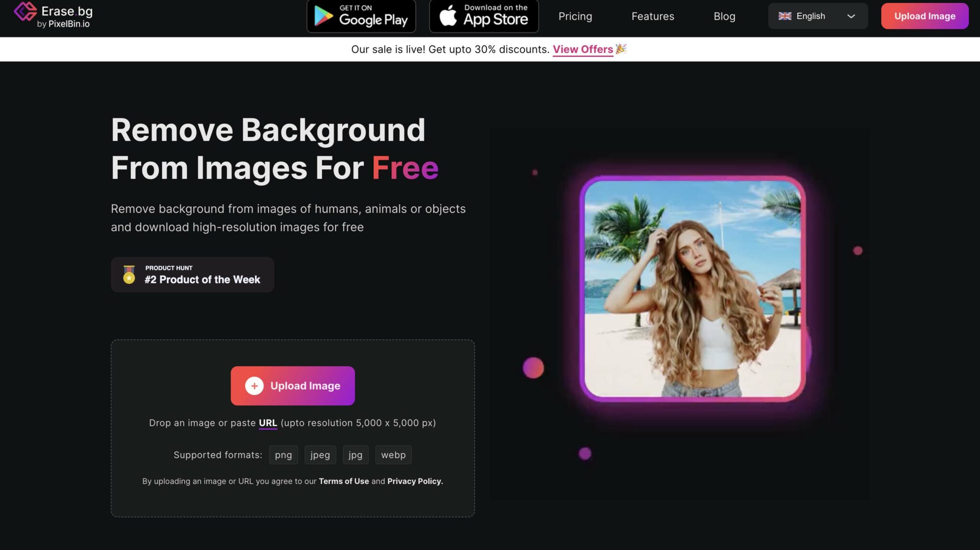This screenshot has height=550, width=980.
Task: Open the Blog menu link
Action: click(x=724, y=16)
